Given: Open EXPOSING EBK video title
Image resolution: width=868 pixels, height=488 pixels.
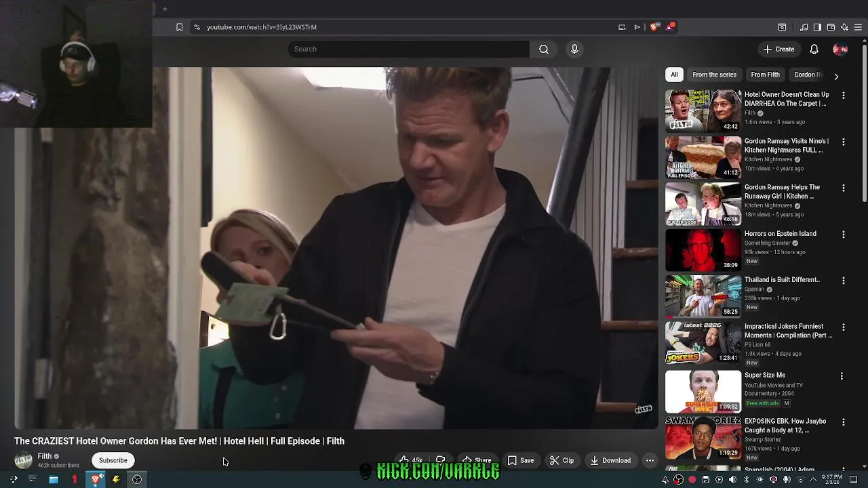Looking at the screenshot, I should [785, 426].
